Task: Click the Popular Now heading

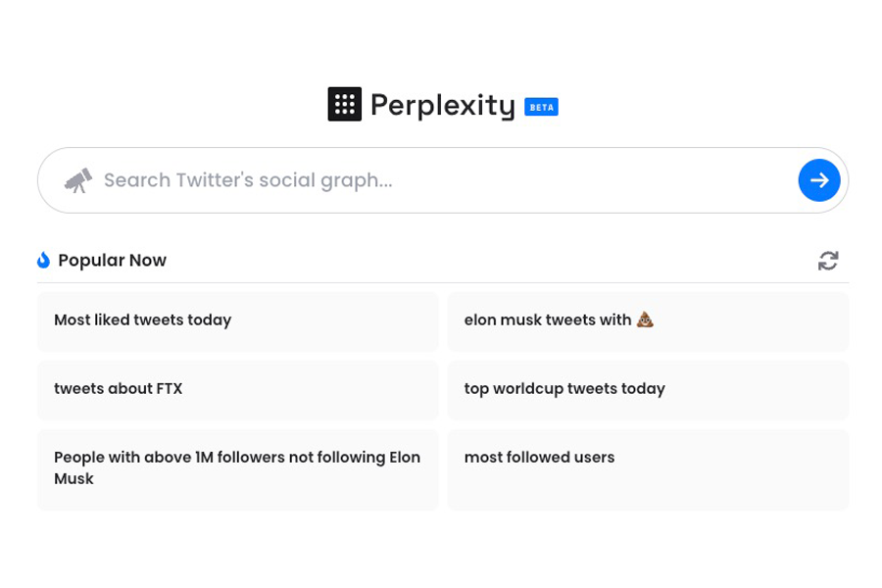Action: tap(112, 261)
